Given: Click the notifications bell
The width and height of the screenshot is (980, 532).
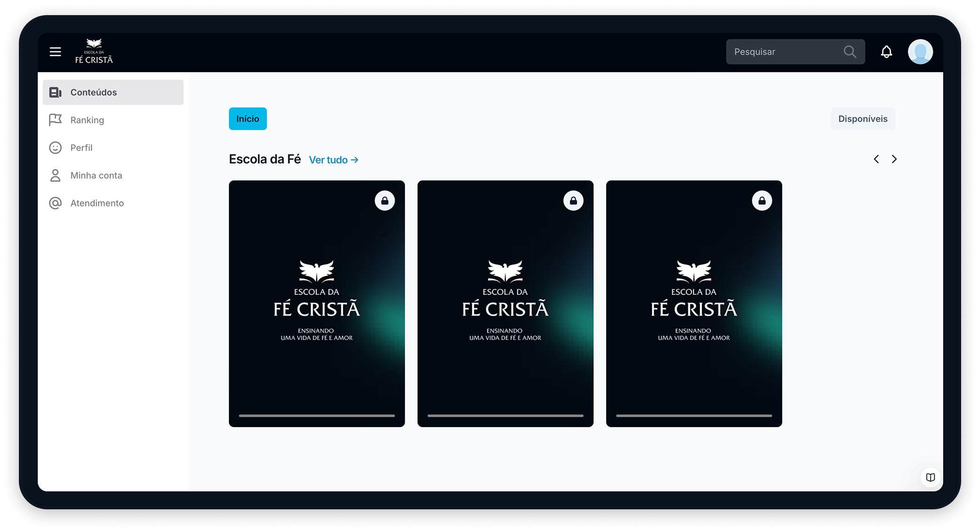Looking at the screenshot, I should tap(887, 51).
